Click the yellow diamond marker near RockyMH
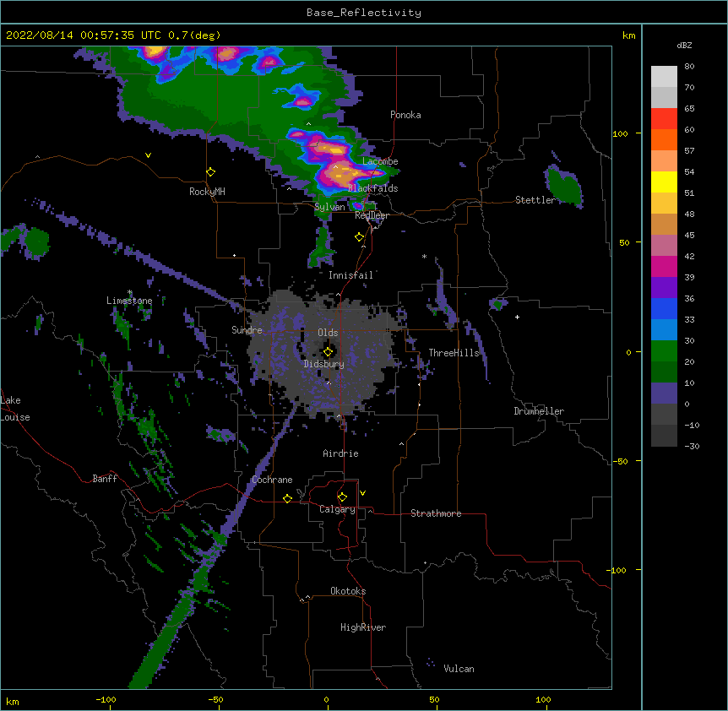This screenshot has height=711, width=728. pyautogui.click(x=211, y=172)
